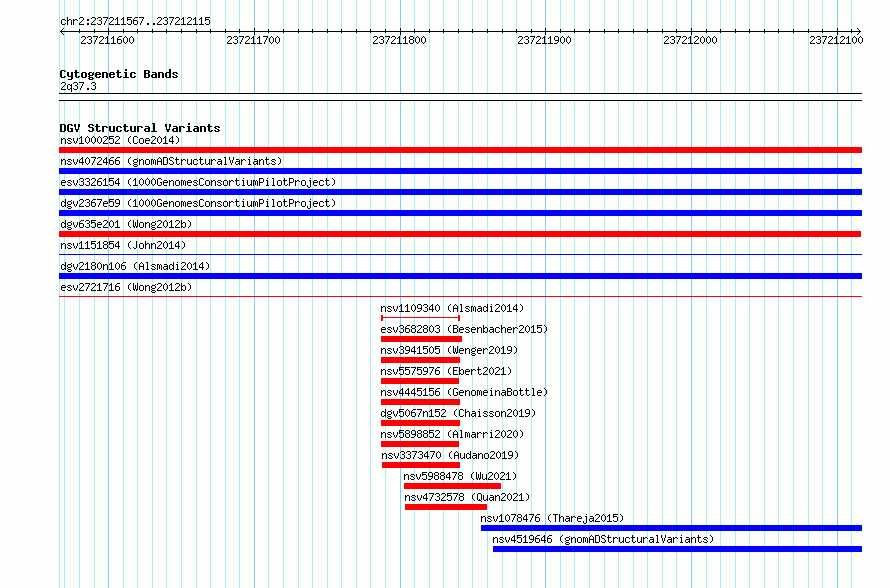
Task: Select the 2q37.3 band label
Action: (78, 86)
